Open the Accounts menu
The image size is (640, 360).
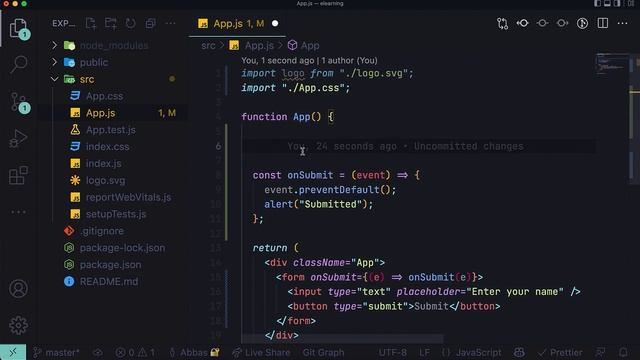[18, 289]
